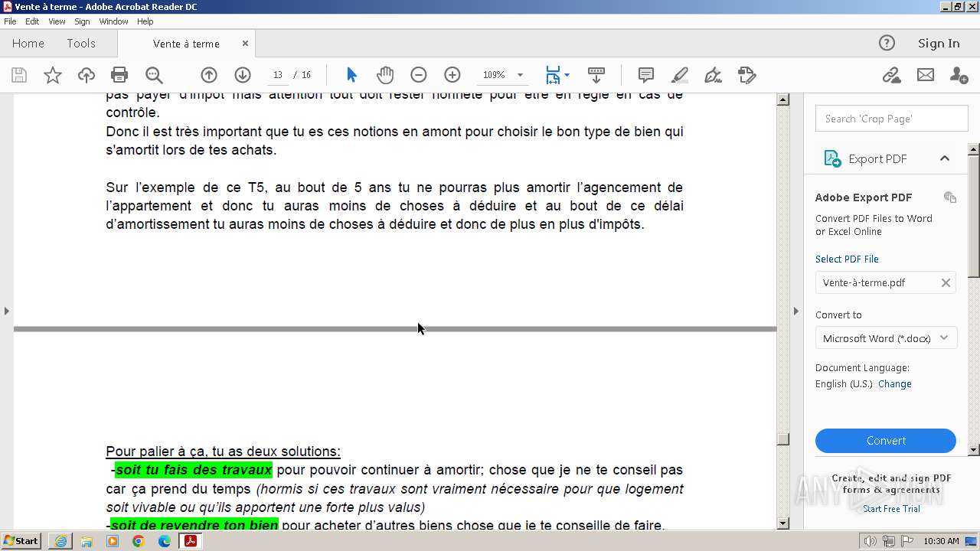The height and width of the screenshot is (551, 980).
Task: Click the page number field
Action: click(277, 75)
